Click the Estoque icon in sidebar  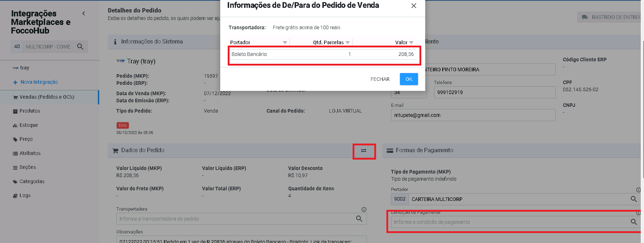click(15, 125)
